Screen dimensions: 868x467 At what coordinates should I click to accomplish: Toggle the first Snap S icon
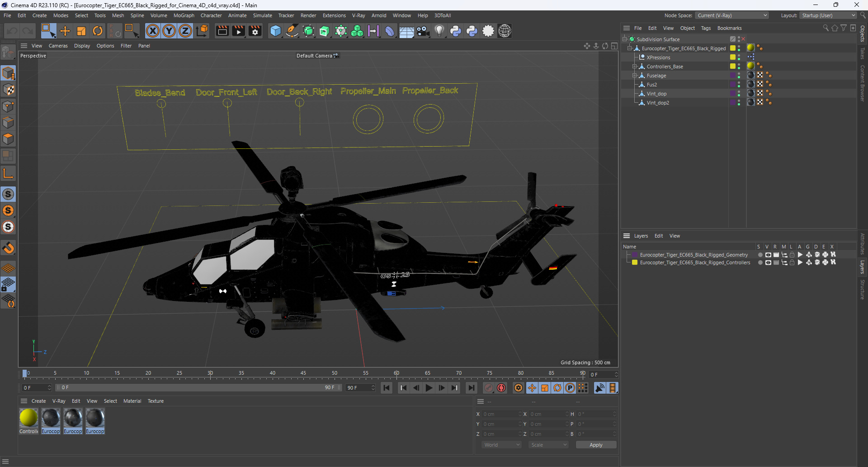(x=8, y=194)
